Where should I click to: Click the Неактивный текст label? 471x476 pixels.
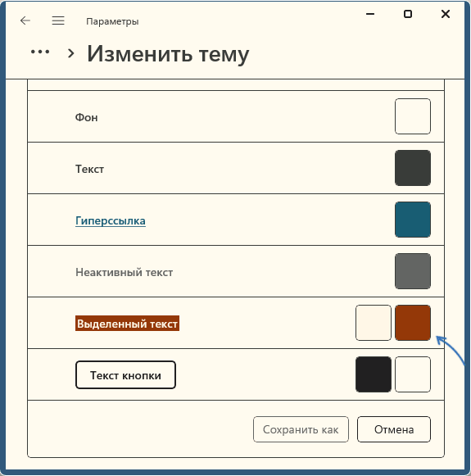(x=125, y=272)
